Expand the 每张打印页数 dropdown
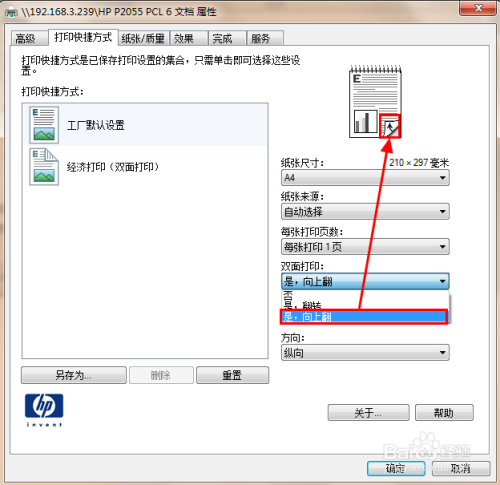This screenshot has width=500, height=485. (x=365, y=247)
